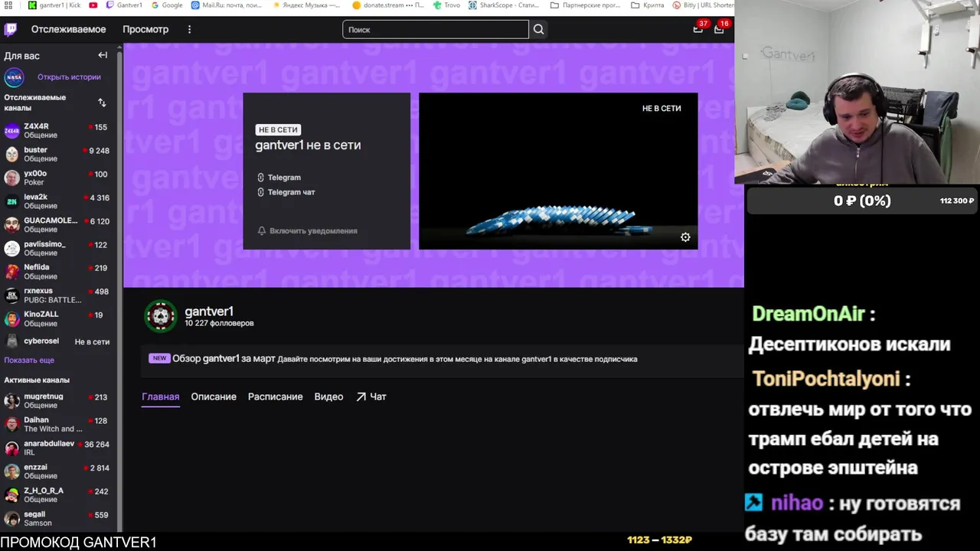This screenshot has height=551, width=980.
Task: Select the Главная tab
Action: click(x=161, y=396)
